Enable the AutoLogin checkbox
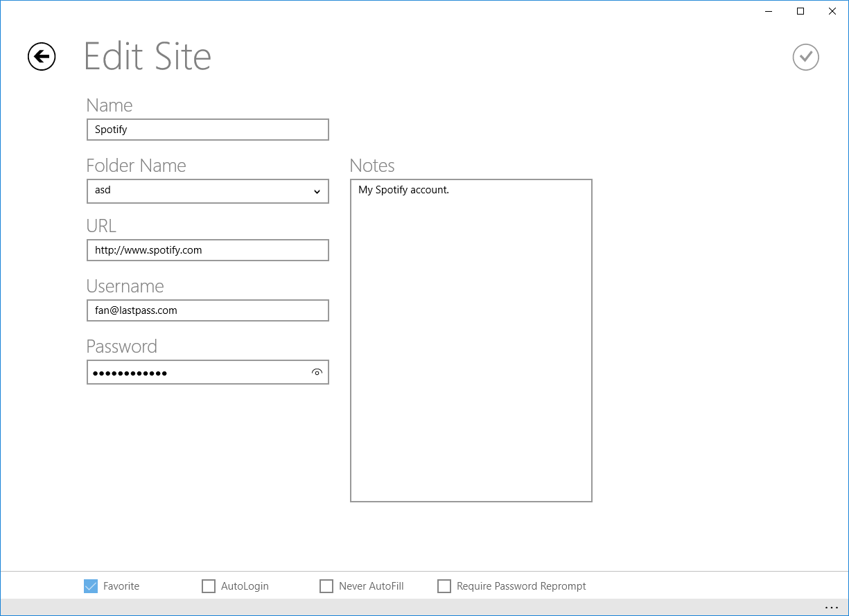Image resolution: width=849 pixels, height=616 pixels. [x=208, y=586]
